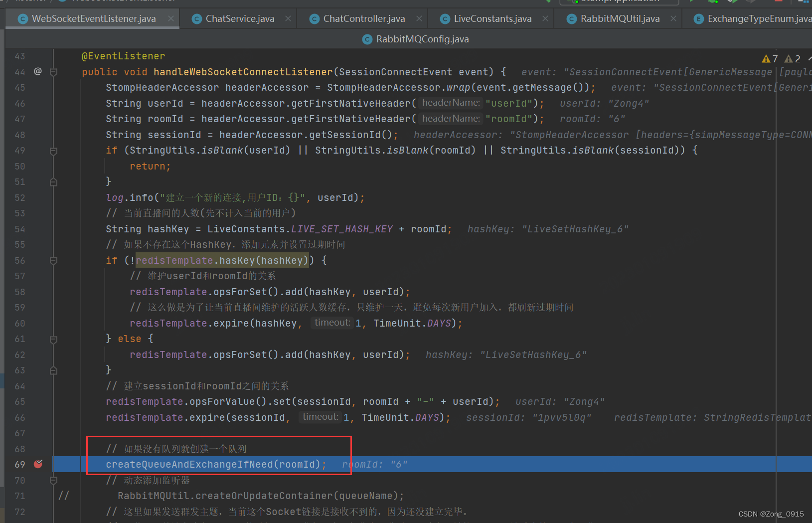Screen dimensions: 812x523
Task: Collapse the method fold marker on line 44
Action: point(53,72)
